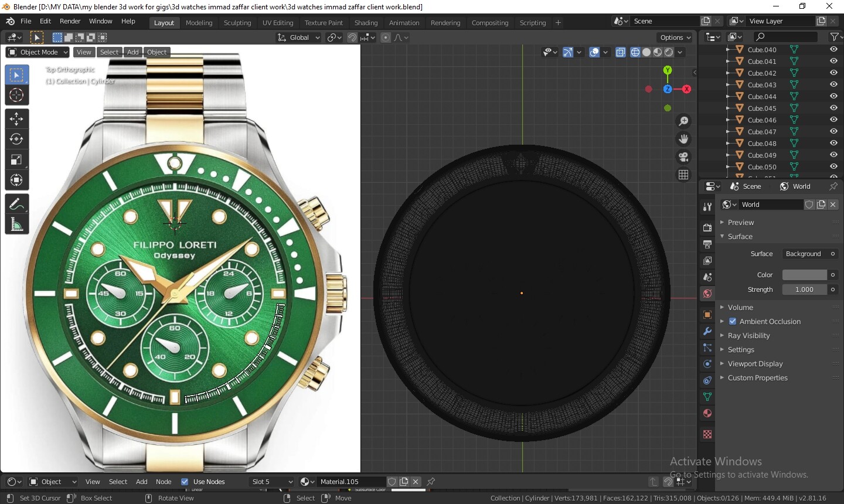Viewport: 844px width, 504px height.
Task: Pick the Rotate tool
Action: coord(16,139)
